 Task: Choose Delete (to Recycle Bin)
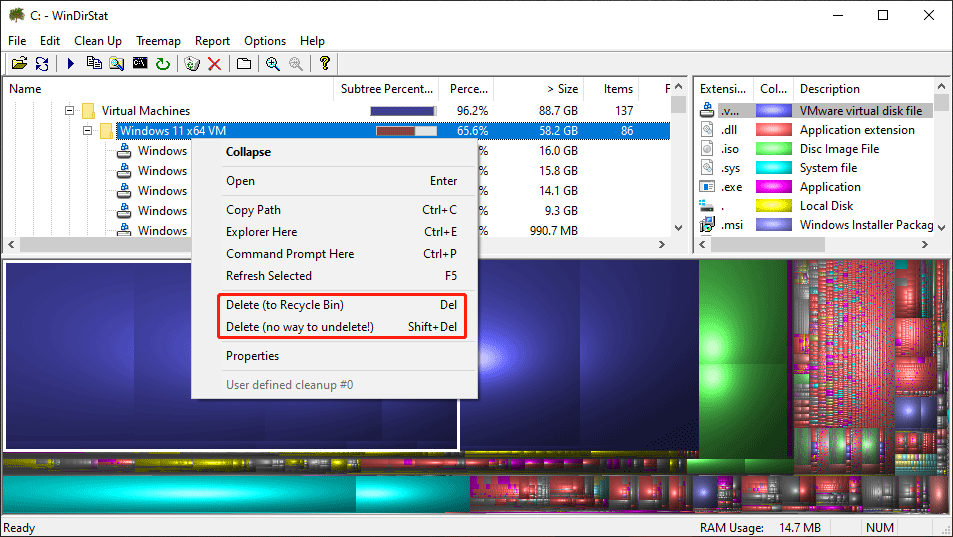[334, 305]
